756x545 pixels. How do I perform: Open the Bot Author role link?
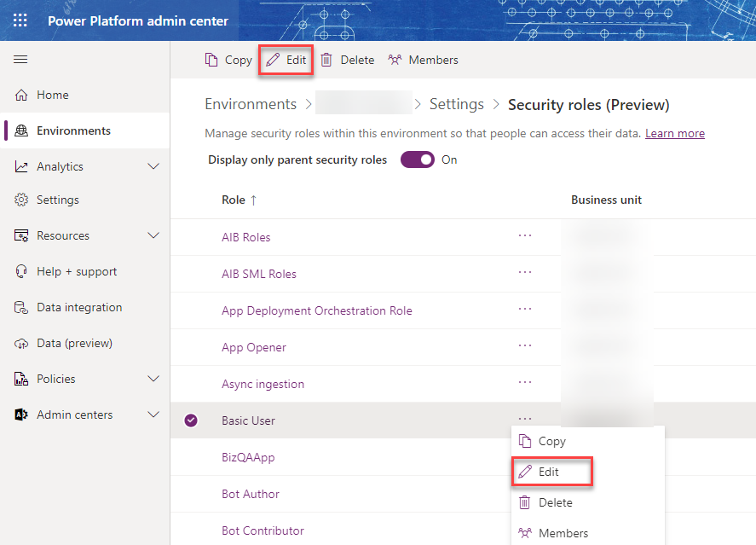click(251, 494)
